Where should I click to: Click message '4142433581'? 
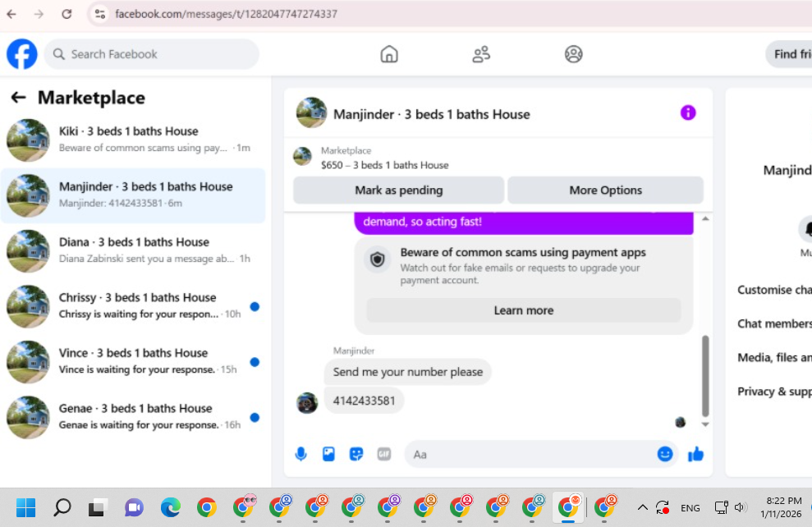[x=364, y=401]
